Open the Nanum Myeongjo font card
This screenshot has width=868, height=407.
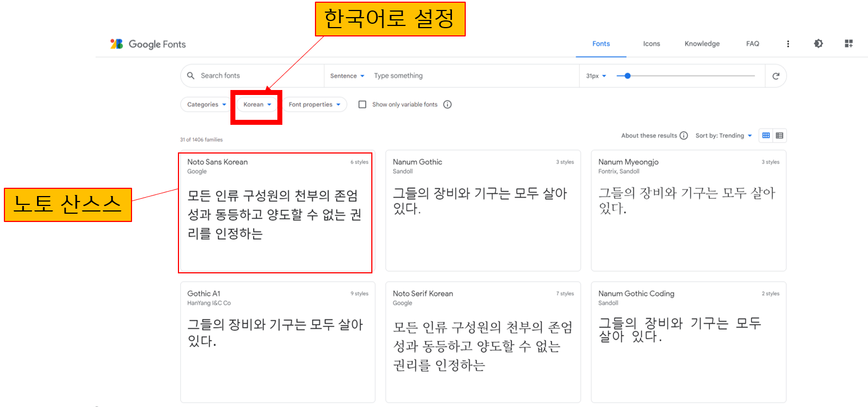coord(688,210)
